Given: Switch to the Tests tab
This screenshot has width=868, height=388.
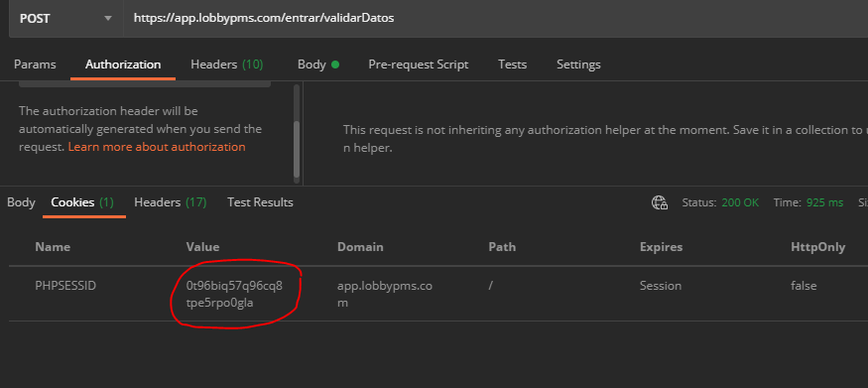Looking at the screenshot, I should pos(513,65).
